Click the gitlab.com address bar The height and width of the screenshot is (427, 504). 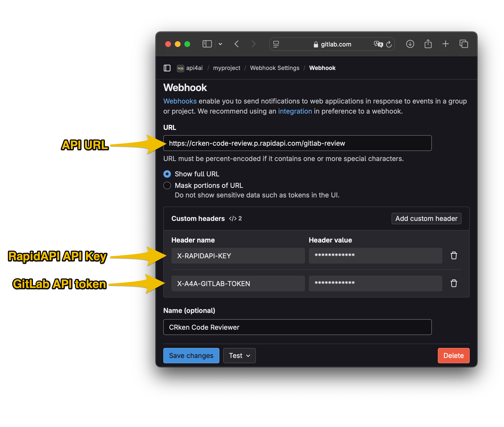click(x=332, y=44)
